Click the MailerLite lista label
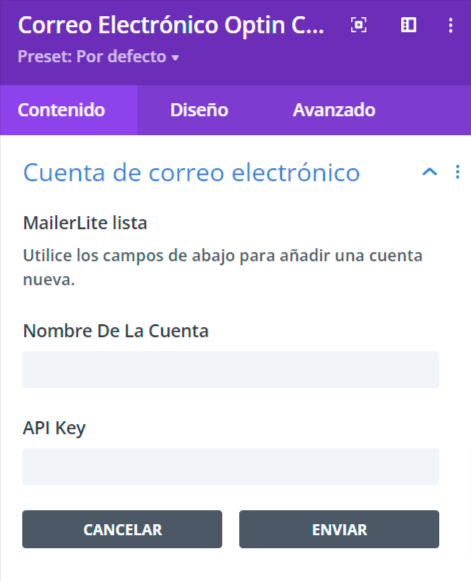 [x=85, y=223]
